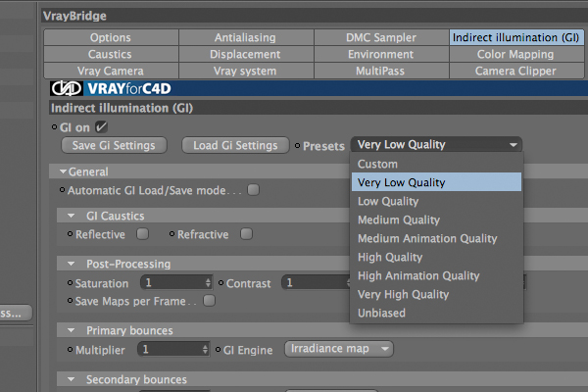This screenshot has height=392, width=588.
Task: Collapse the Primary bounces group
Action: click(x=71, y=330)
